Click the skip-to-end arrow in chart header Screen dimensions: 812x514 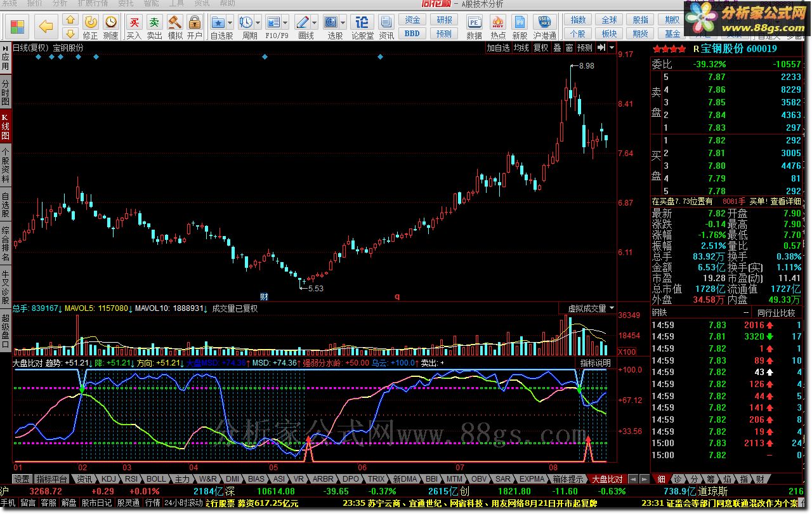point(601,48)
